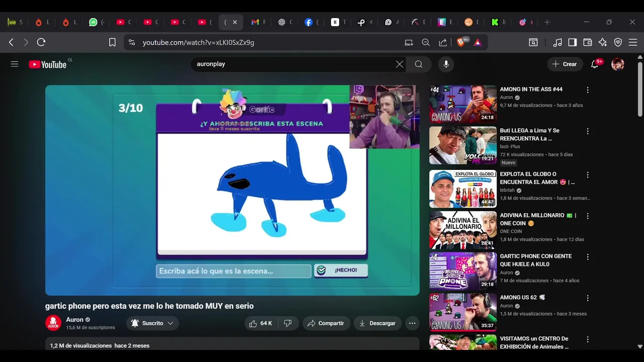
Task: Click the 1,2 M de visualizaciones description text
Action: pyautogui.click(x=81, y=345)
